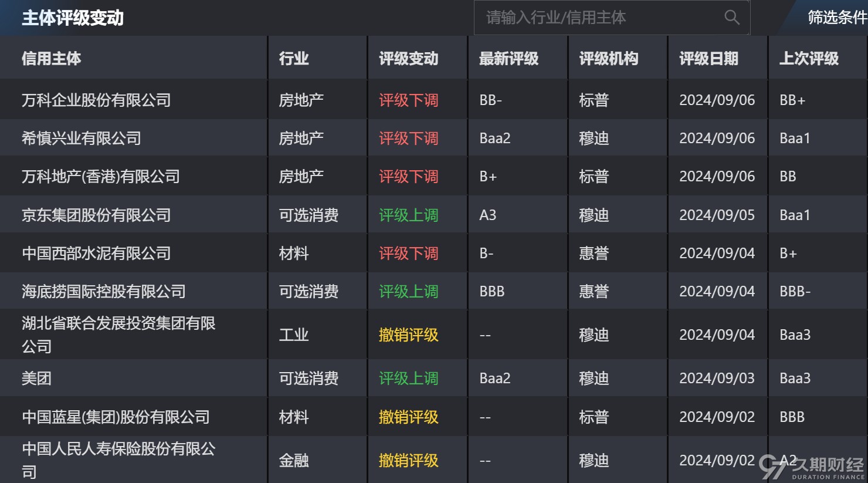Click 评级上调 label in 京东 row
This screenshot has height=483, width=868.
point(408,215)
